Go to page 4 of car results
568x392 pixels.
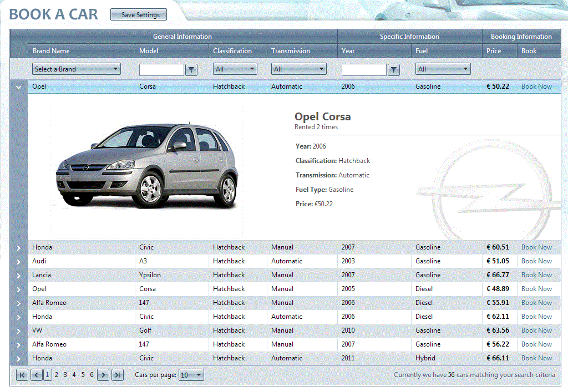click(74, 375)
